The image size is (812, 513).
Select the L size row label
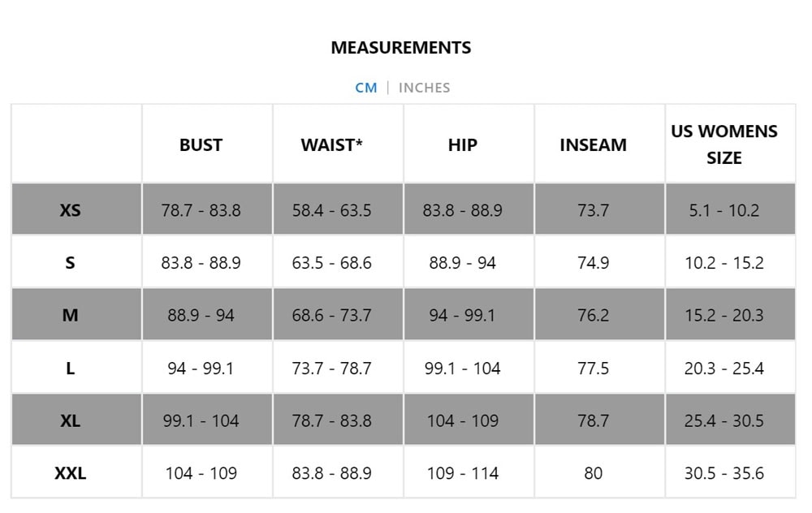tap(71, 369)
